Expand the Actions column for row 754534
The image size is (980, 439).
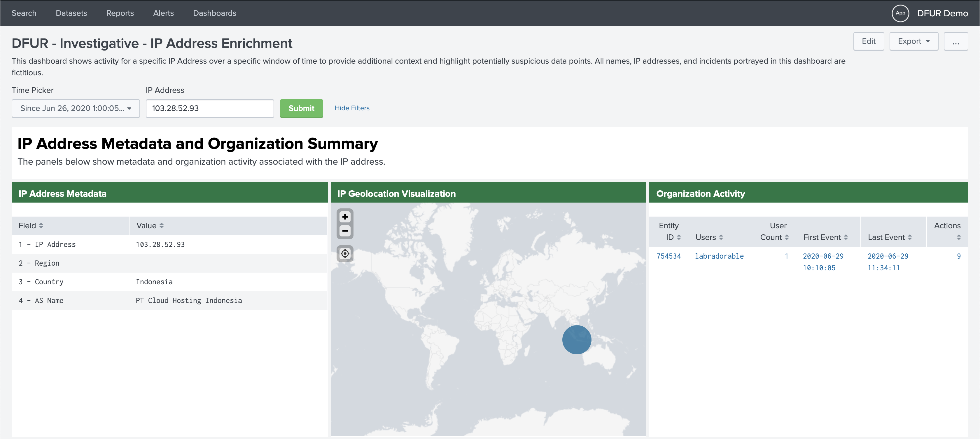click(959, 256)
